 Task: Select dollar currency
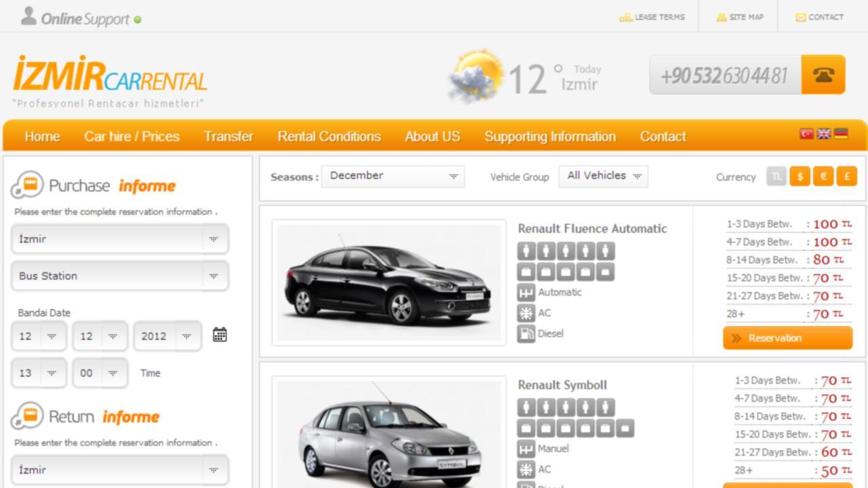tap(800, 176)
